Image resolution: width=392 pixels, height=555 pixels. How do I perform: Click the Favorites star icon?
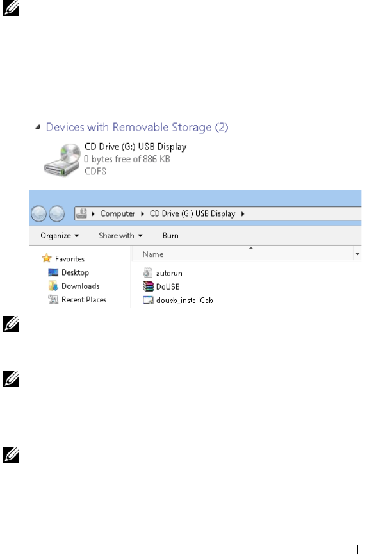click(47, 258)
